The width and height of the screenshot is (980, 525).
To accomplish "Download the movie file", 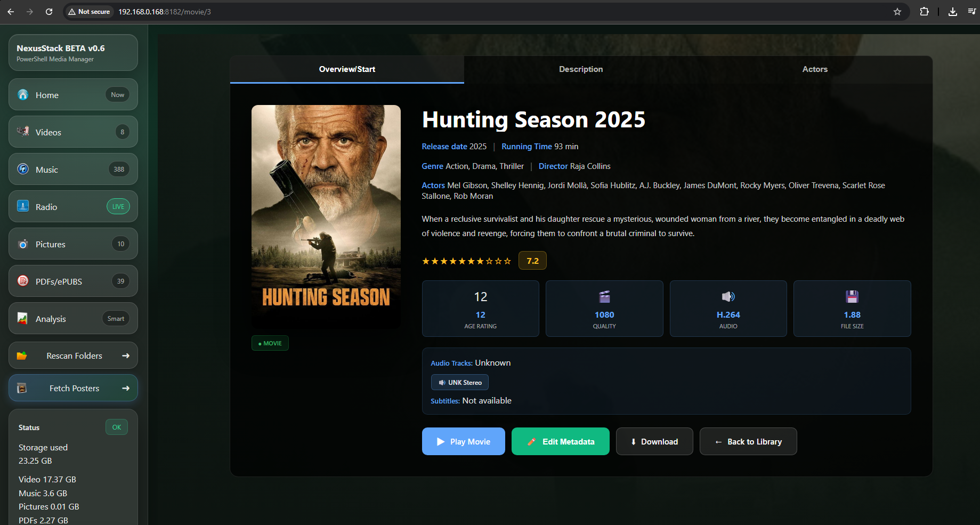I will tap(654, 441).
